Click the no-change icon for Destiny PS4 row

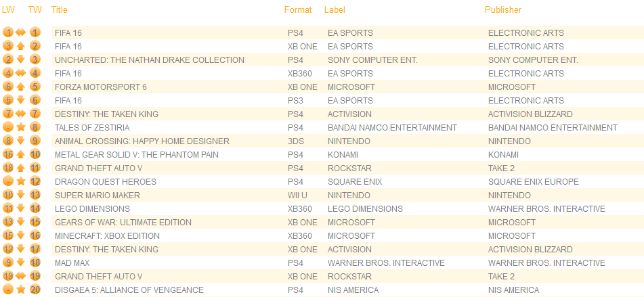click(x=21, y=114)
